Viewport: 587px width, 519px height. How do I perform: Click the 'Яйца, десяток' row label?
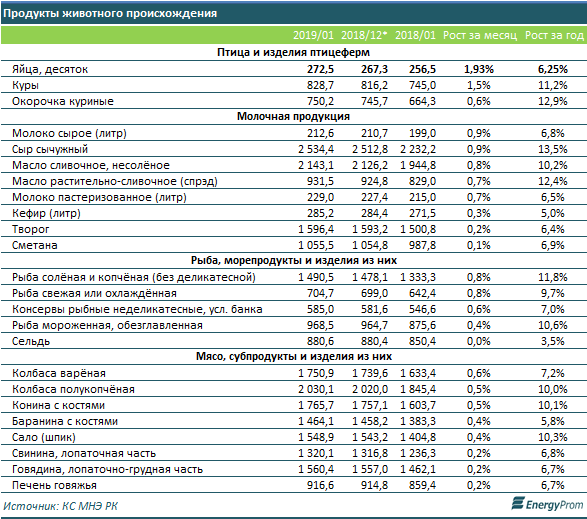[x=50, y=69]
